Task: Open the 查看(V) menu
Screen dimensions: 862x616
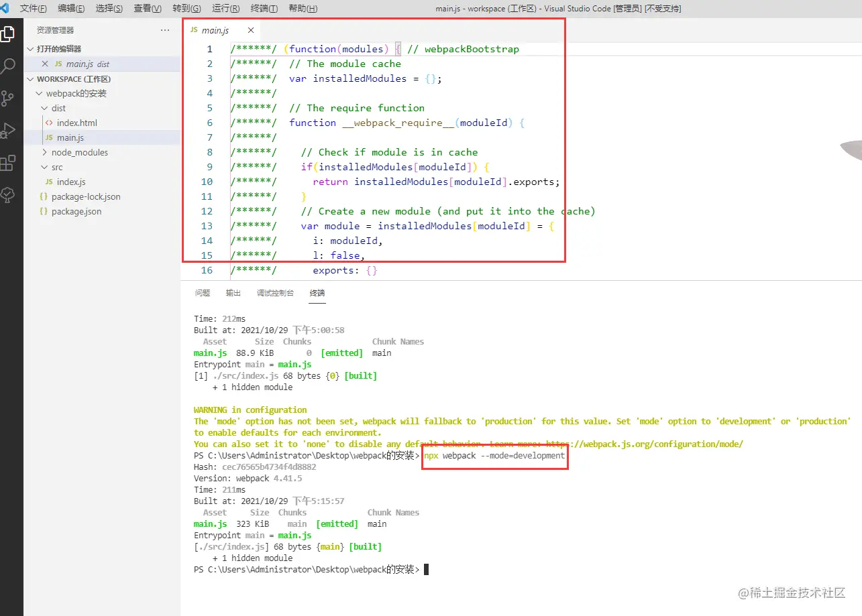Action: click(148, 9)
